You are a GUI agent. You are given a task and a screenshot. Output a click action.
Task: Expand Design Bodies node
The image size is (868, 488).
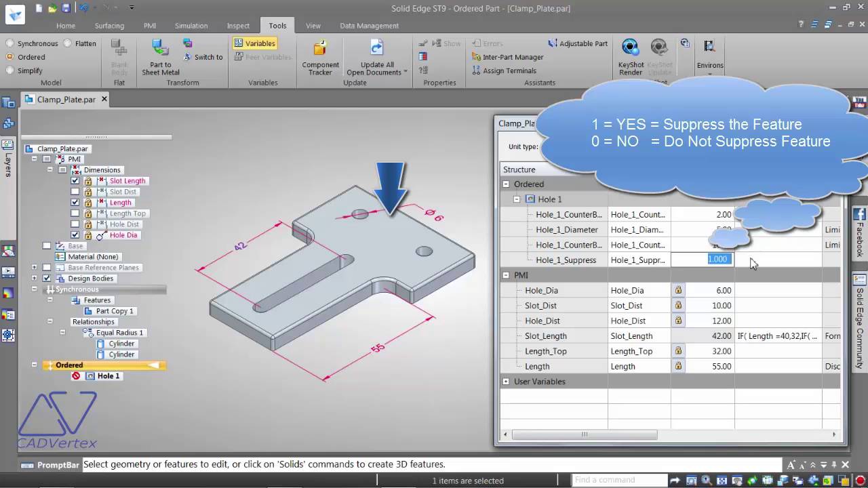tap(34, 279)
